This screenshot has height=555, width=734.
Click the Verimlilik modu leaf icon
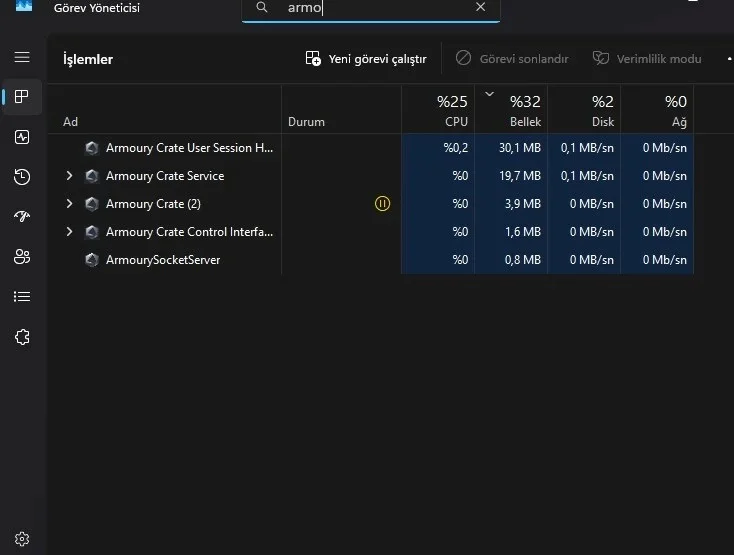601,58
